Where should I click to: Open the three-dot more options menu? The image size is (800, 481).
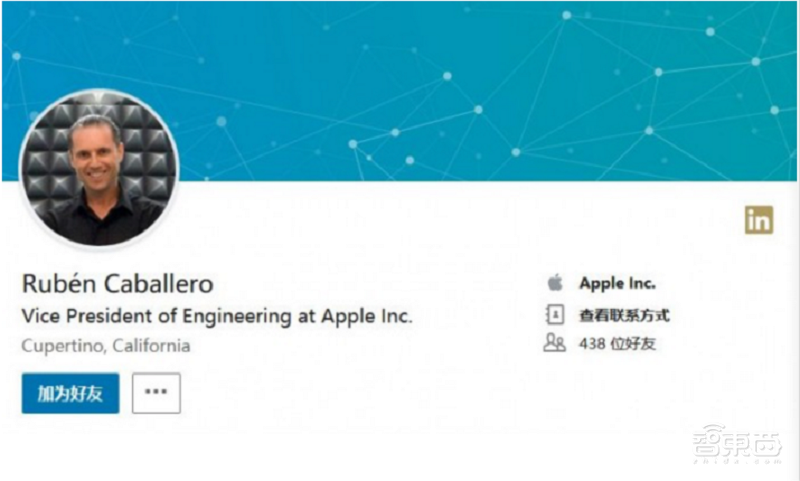(156, 393)
